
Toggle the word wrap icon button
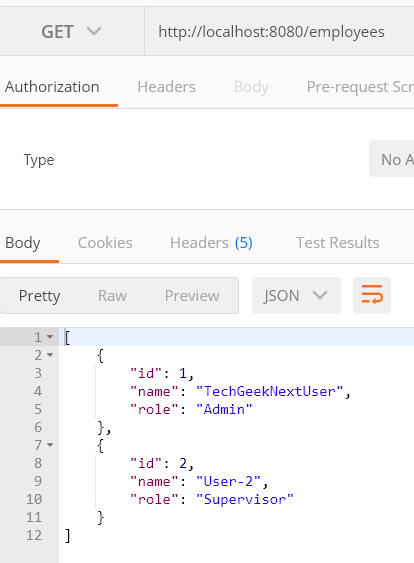[372, 295]
